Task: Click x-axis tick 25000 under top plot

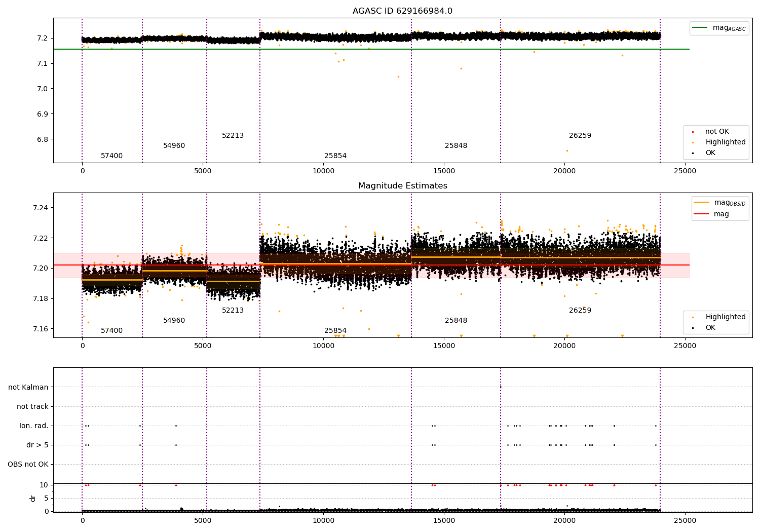Action: (685, 171)
